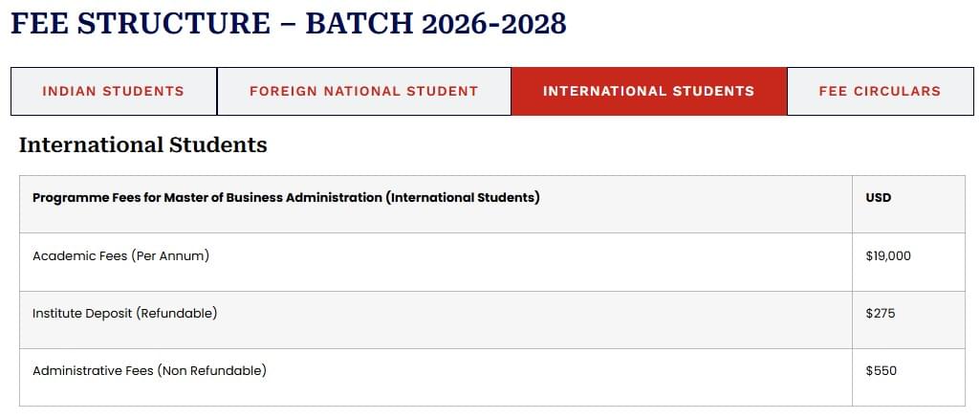This screenshot has width=980, height=419.
Task: Switch to Foreign National Student tab
Action: click(x=363, y=92)
